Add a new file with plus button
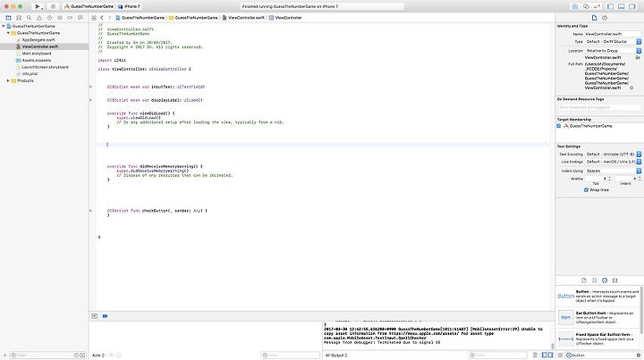This screenshot has height=360, width=644. 4,356
